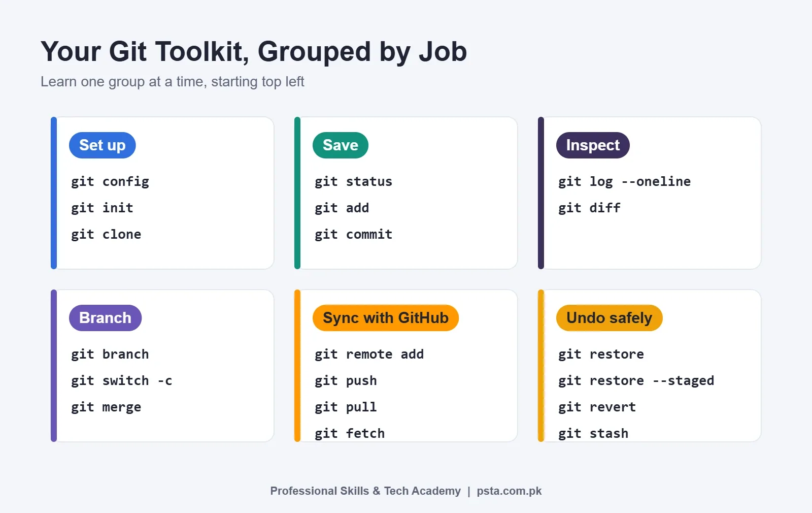Select the 'git clone' command text
This screenshot has height=513, width=812.
click(x=106, y=235)
